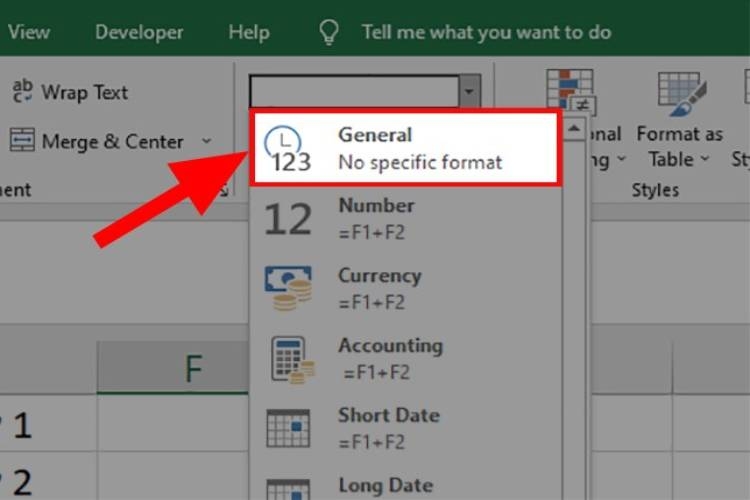This screenshot has height=500, width=750.
Task: Select the Short Date calendar icon
Action: pyautogui.click(x=287, y=428)
